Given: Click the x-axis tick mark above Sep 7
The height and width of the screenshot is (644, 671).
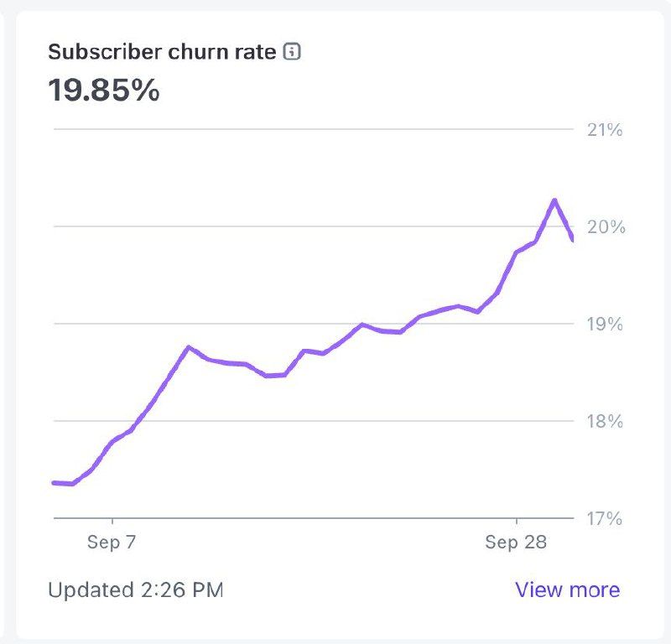Looking at the screenshot, I should coord(112,522).
